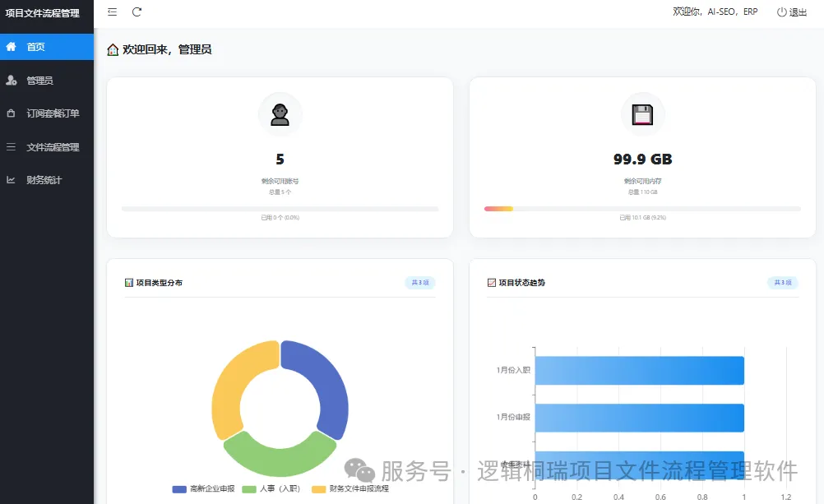The width and height of the screenshot is (824, 504).
Task: Click the 共3项 badge in 项目状态趋势
Action: coord(783,283)
